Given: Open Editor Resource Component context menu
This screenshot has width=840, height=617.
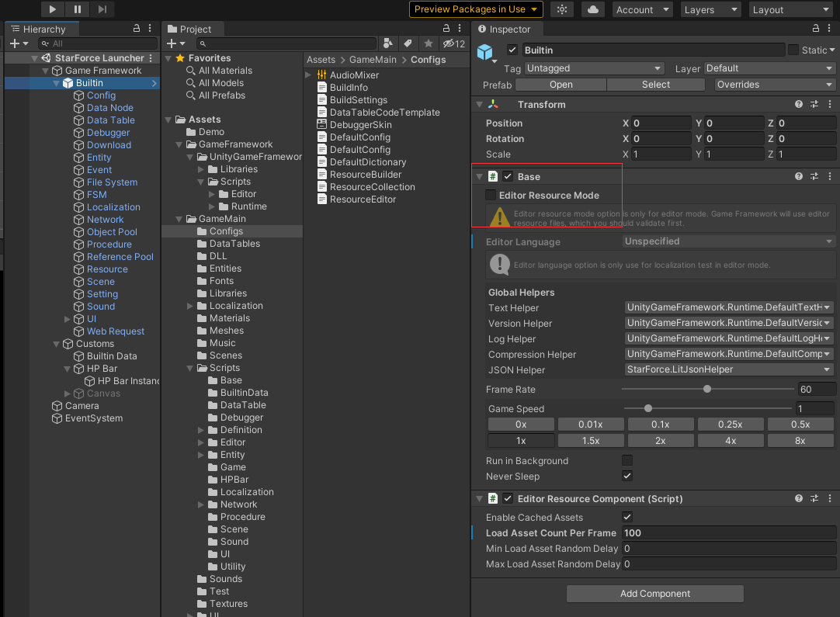Looking at the screenshot, I should click(830, 498).
